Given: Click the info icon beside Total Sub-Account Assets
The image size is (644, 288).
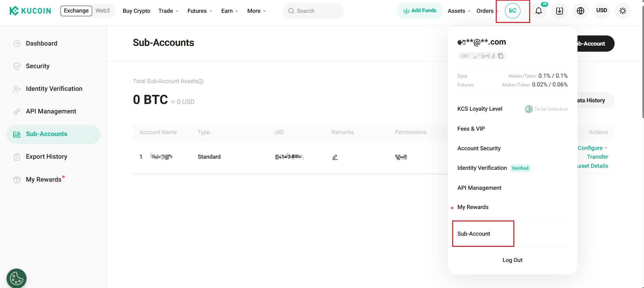Looking at the screenshot, I should pyautogui.click(x=201, y=81).
